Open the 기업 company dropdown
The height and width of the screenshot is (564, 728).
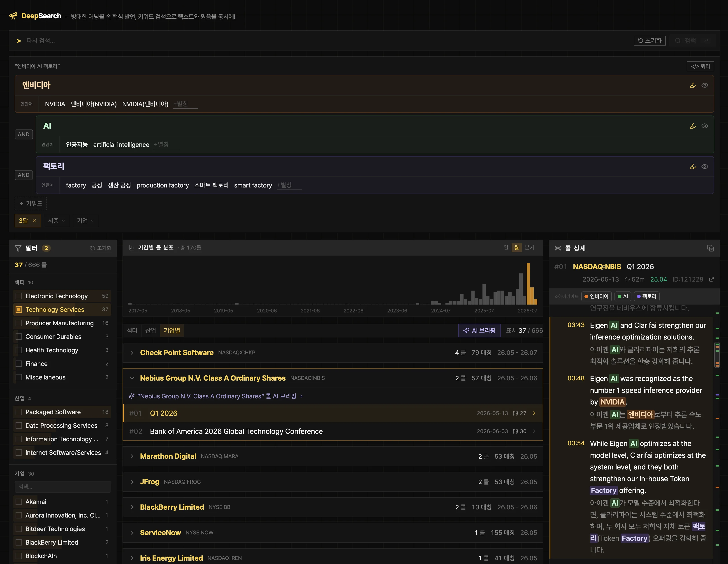[x=86, y=221]
